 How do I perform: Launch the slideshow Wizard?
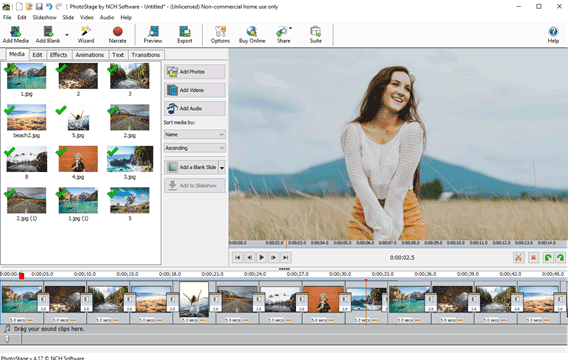(x=86, y=35)
